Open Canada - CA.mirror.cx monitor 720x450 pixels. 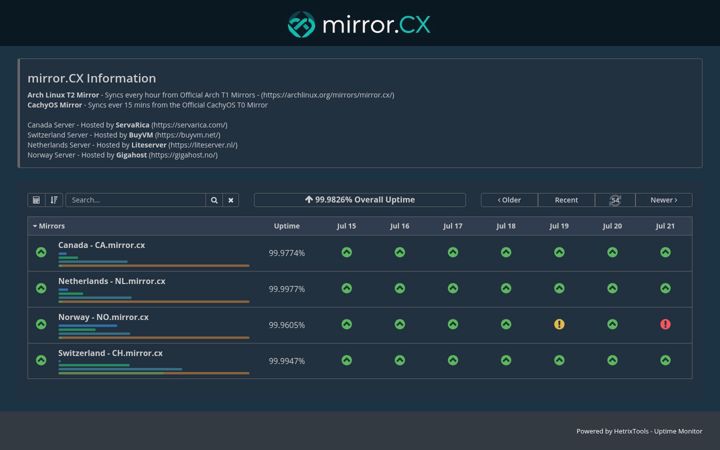click(x=101, y=245)
